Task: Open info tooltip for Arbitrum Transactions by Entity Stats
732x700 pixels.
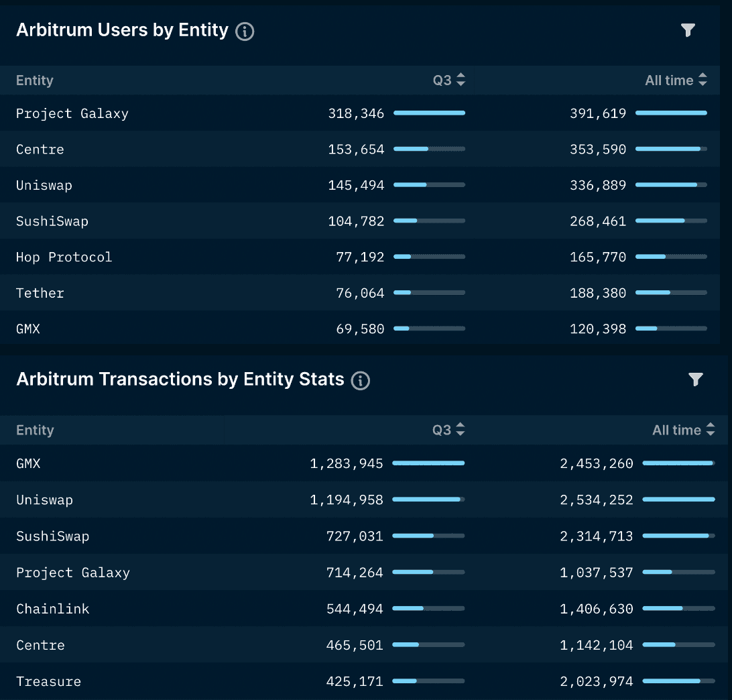Action: tap(360, 381)
